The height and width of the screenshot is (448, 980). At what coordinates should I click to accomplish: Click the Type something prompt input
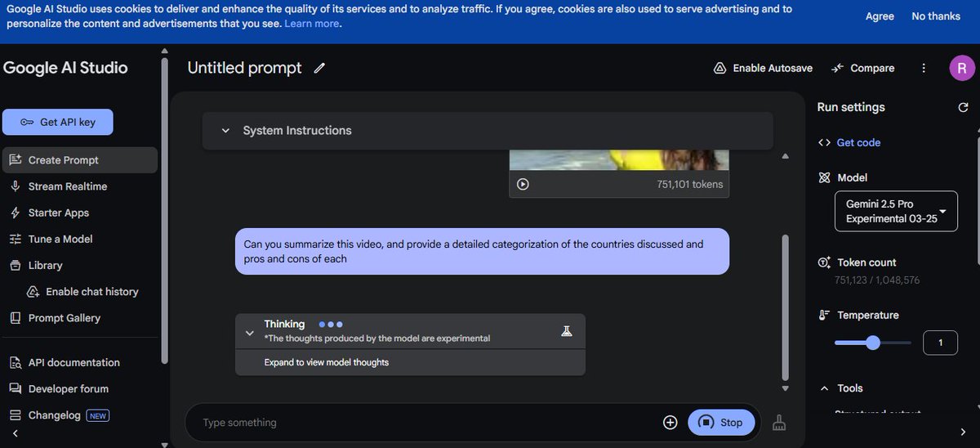pyautogui.click(x=425, y=423)
